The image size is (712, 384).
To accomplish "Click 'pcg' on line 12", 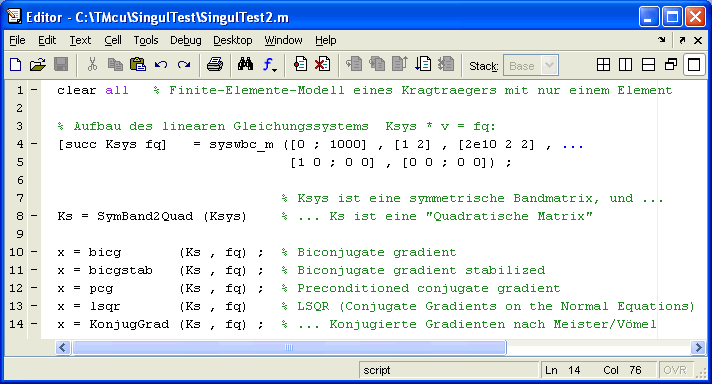I will [101, 288].
